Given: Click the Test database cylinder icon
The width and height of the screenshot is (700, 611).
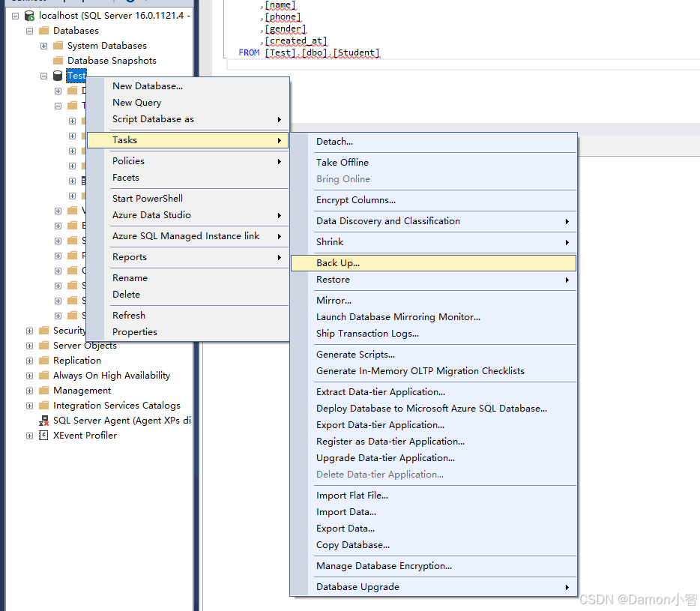Looking at the screenshot, I should pos(58,76).
